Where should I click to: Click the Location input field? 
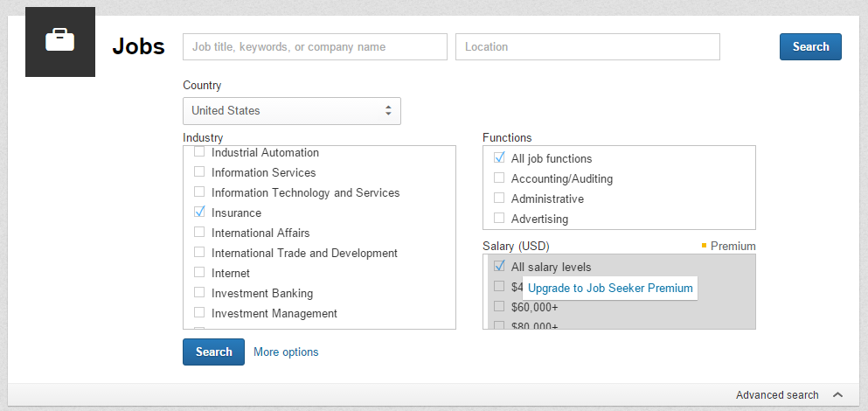pos(587,47)
